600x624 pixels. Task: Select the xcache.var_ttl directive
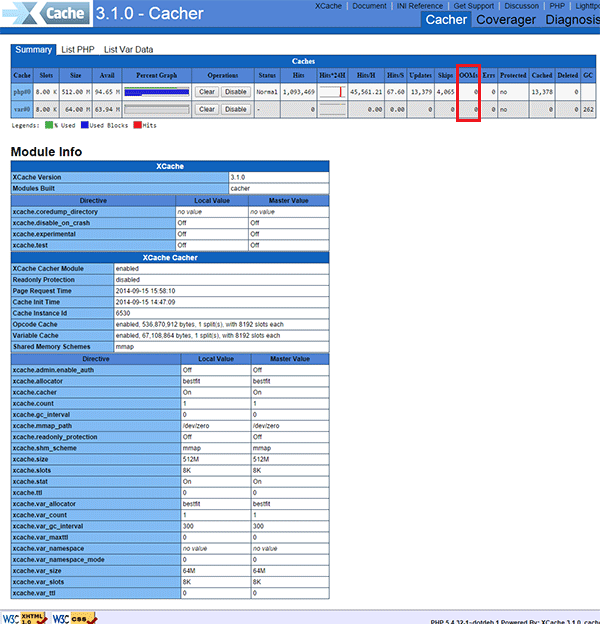(34, 593)
